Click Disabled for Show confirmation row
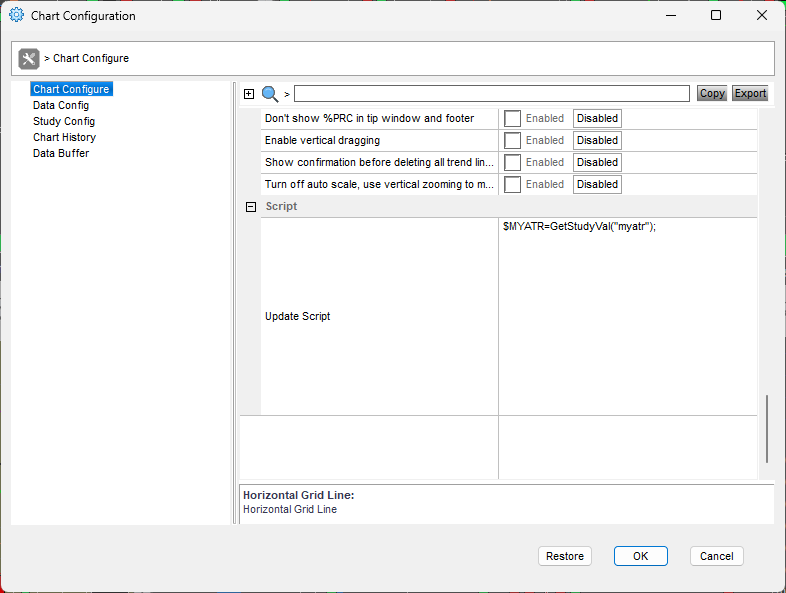The width and height of the screenshot is (786, 593). 597,163
